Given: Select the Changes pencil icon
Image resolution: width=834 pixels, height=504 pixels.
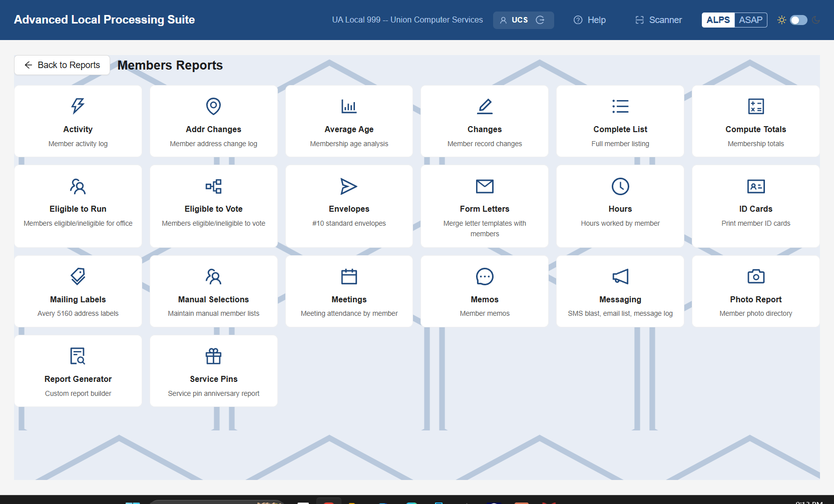Looking at the screenshot, I should pos(485,106).
